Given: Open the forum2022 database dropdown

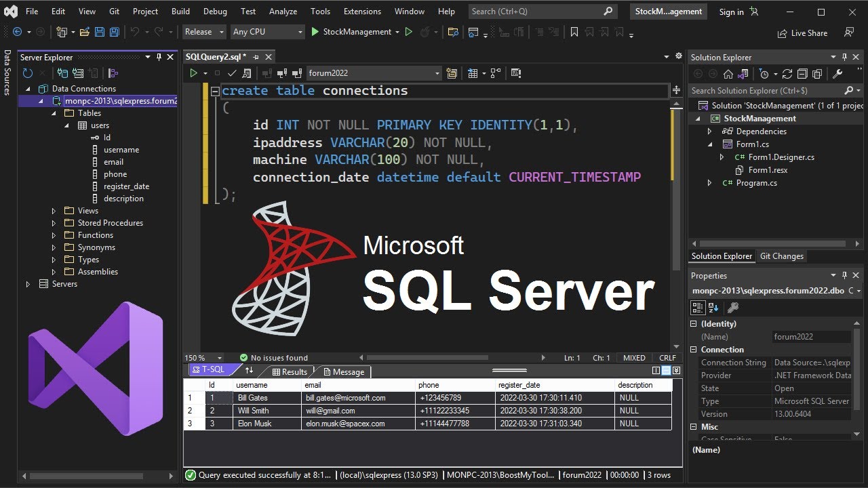Looking at the screenshot, I should (374, 73).
